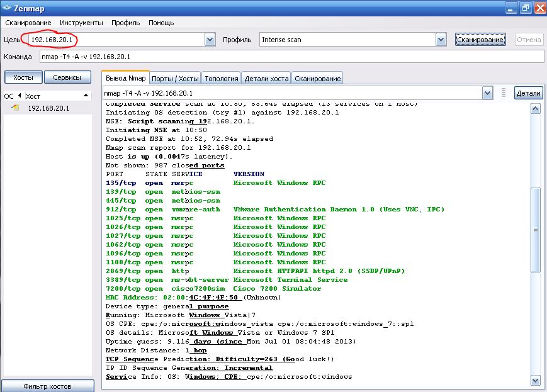Viewport: 547px width, 392px height.
Task: Click the Uptime guess line
Action: [x=230, y=342]
